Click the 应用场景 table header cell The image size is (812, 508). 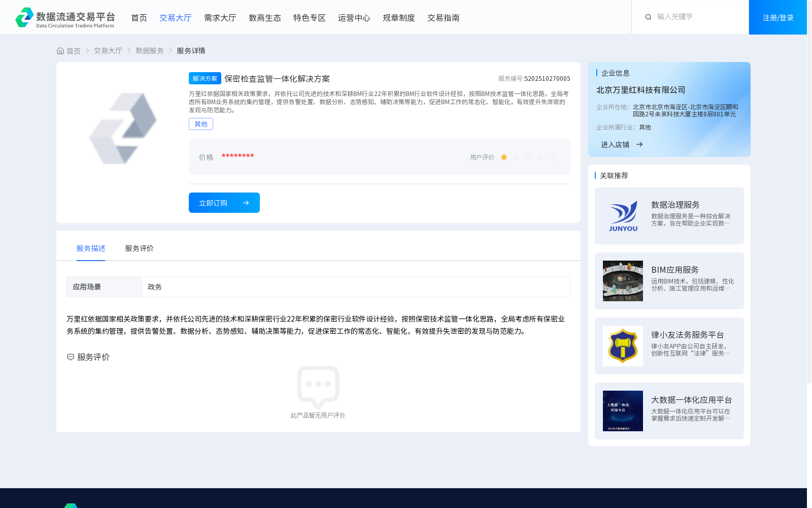coord(104,287)
